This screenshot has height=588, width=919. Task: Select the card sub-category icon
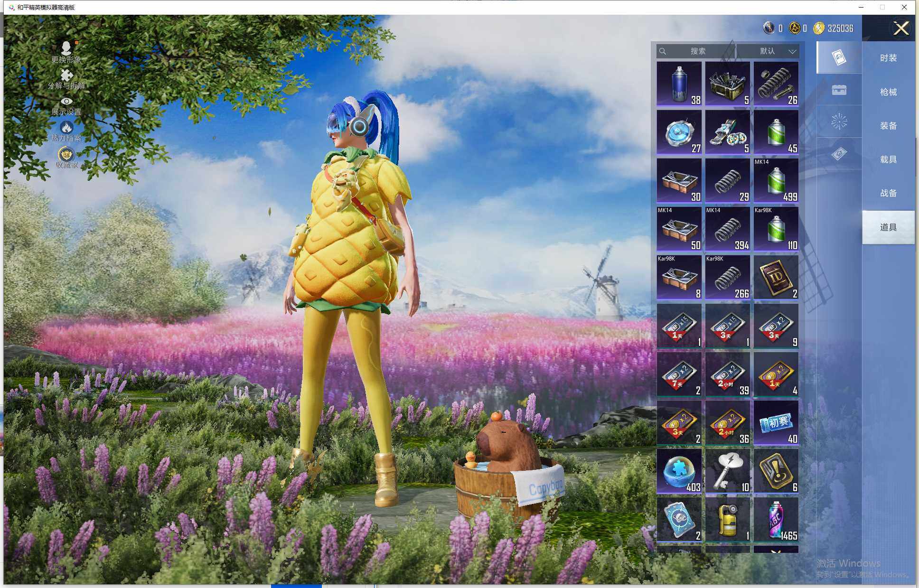click(x=839, y=58)
